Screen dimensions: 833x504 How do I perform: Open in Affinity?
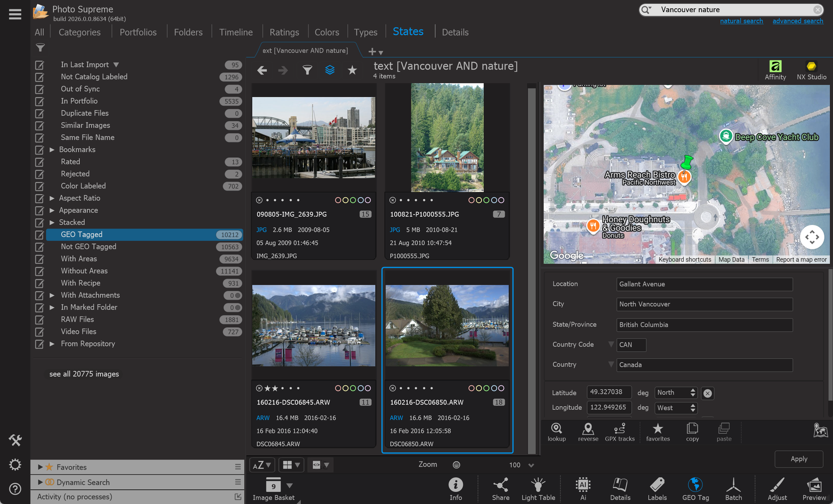click(x=775, y=70)
